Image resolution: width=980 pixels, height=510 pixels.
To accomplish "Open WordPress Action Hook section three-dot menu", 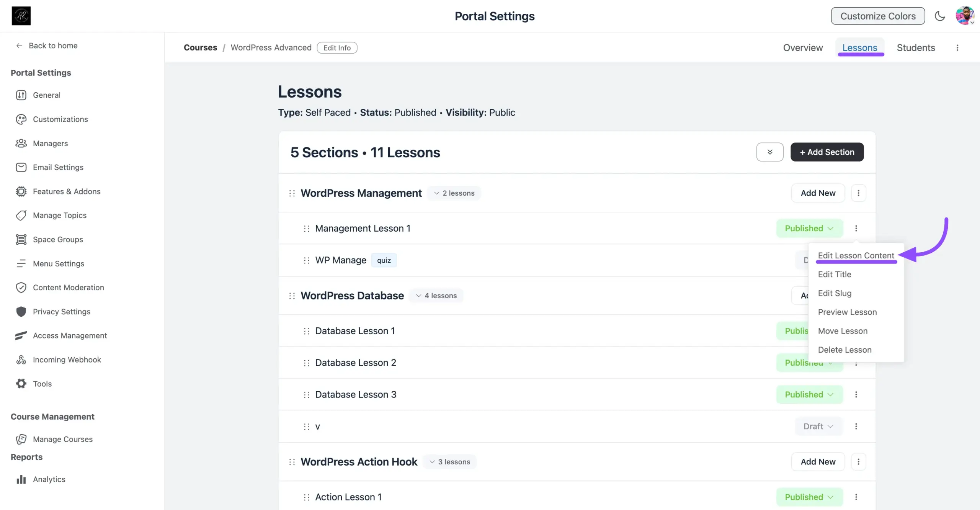I will coord(858,462).
